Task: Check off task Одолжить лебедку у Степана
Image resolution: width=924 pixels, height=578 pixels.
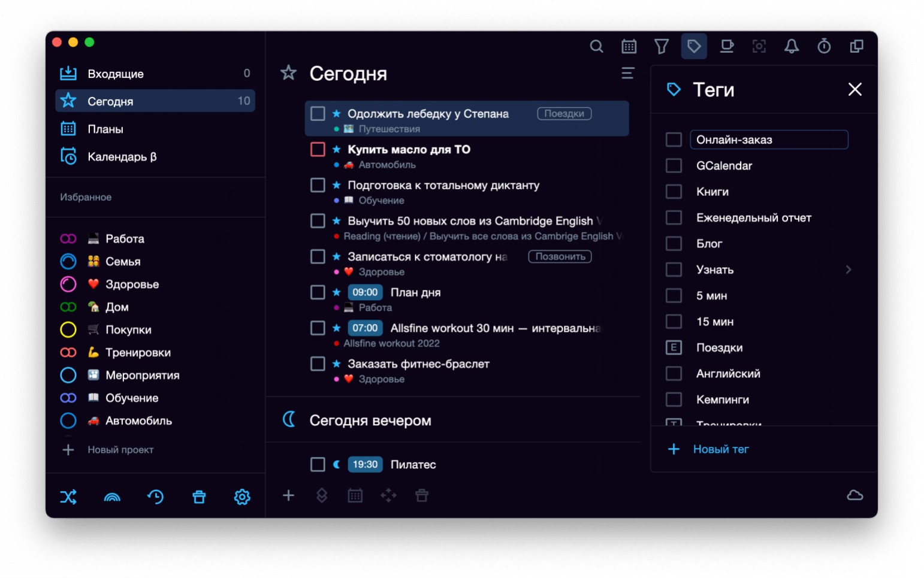Action: (x=318, y=113)
